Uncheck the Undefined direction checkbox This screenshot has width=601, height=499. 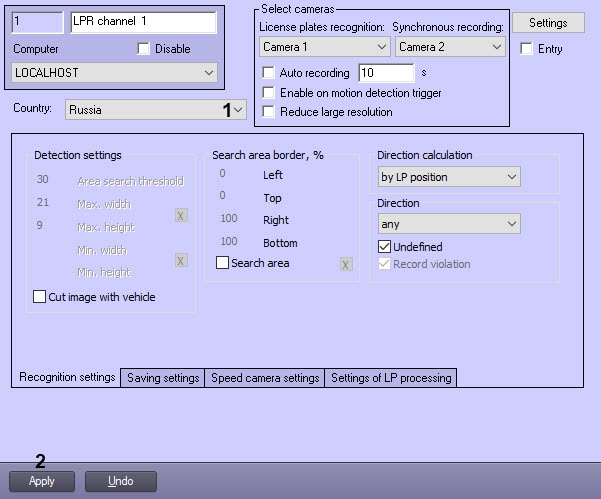click(x=384, y=246)
